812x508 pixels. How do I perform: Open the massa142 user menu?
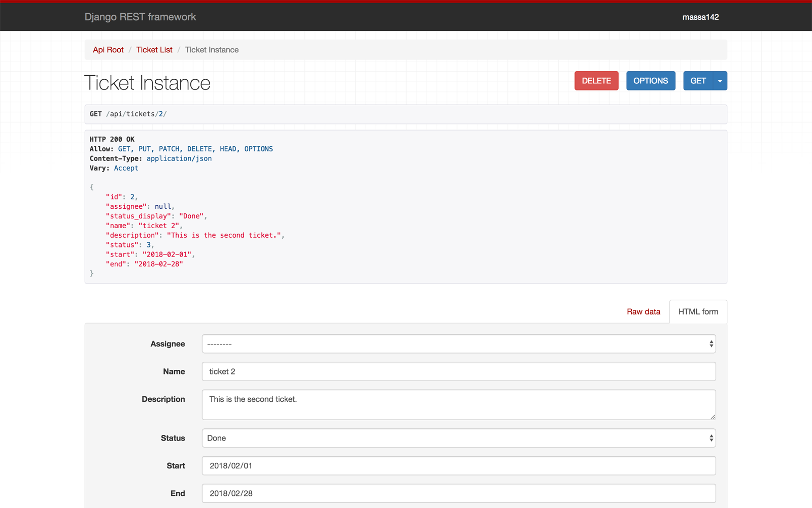[700, 17]
